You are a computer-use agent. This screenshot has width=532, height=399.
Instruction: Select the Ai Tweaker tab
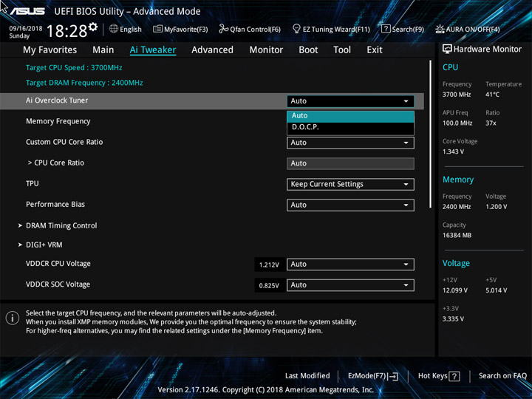pyautogui.click(x=153, y=50)
